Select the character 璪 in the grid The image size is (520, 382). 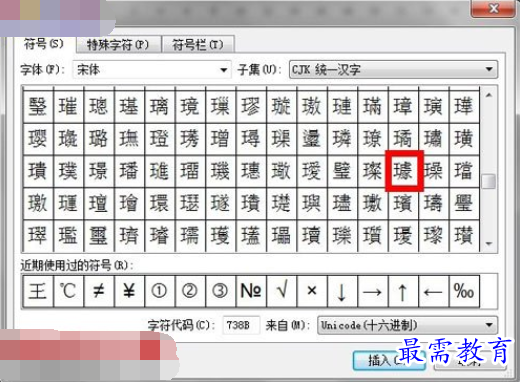tap(433, 170)
